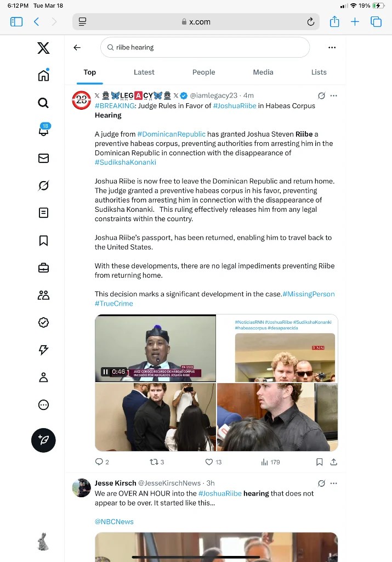Open the Bookmarks icon in sidebar
Viewport: 392px width, 562px height.
[x=43, y=240]
